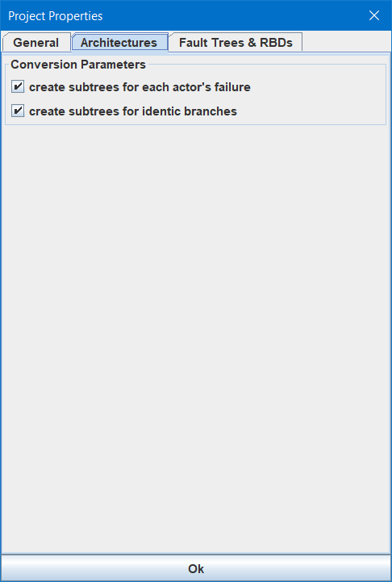Click the word "Architectures" in the tab row
392x582 pixels.
tap(119, 43)
